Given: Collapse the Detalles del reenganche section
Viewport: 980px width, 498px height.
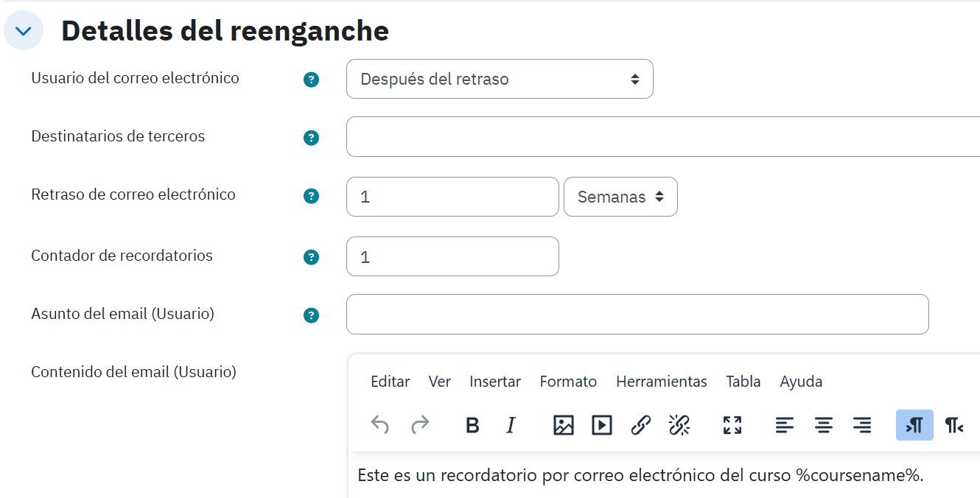Looking at the screenshot, I should click(x=24, y=31).
